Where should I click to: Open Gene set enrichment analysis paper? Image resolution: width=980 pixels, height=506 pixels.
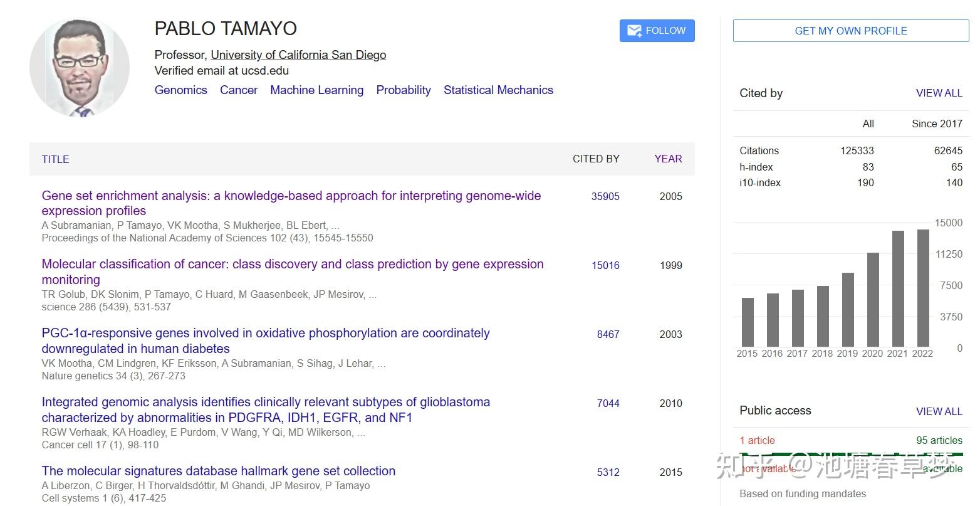[291, 196]
